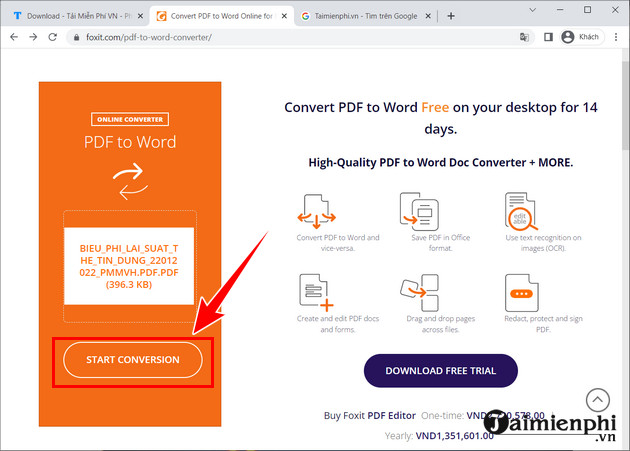Click 'Use text recognition on images (OCR)' text

click(x=543, y=243)
